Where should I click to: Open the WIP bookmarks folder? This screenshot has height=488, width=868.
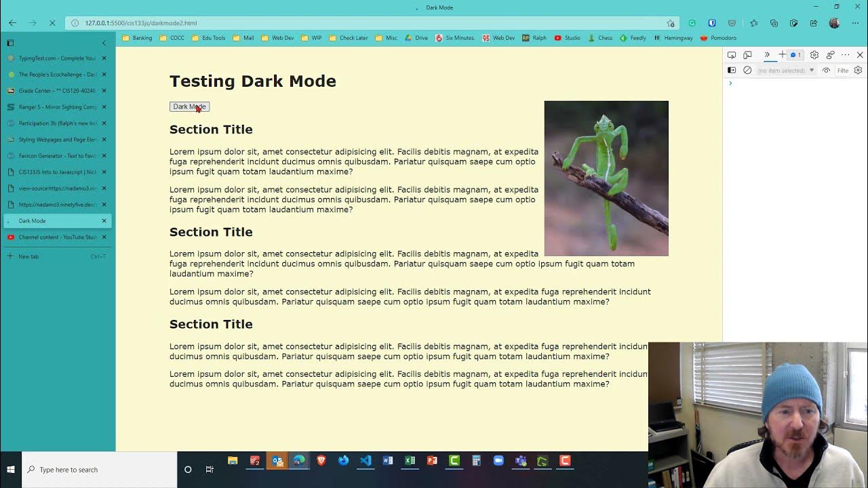point(311,38)
